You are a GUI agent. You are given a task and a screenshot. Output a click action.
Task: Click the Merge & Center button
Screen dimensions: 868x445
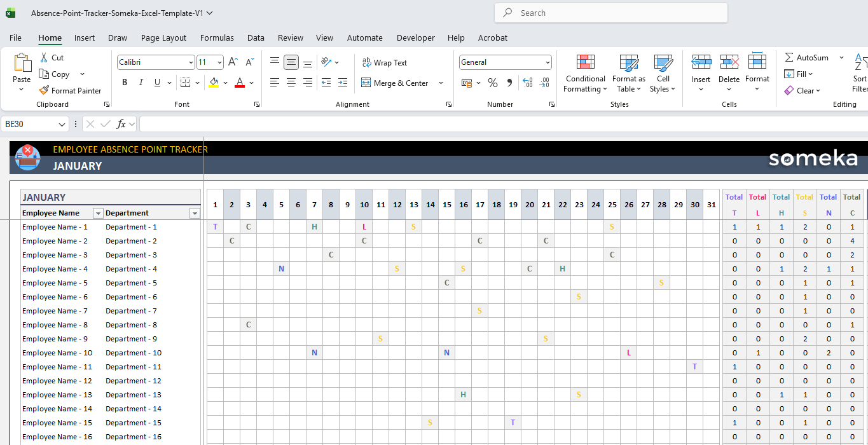(x=395, y=83)
